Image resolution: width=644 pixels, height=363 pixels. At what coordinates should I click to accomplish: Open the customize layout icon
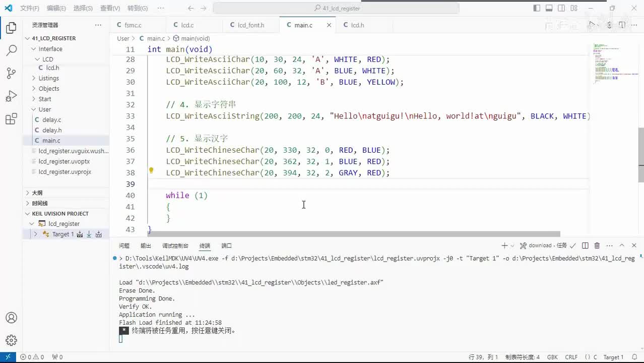(574, 8)
